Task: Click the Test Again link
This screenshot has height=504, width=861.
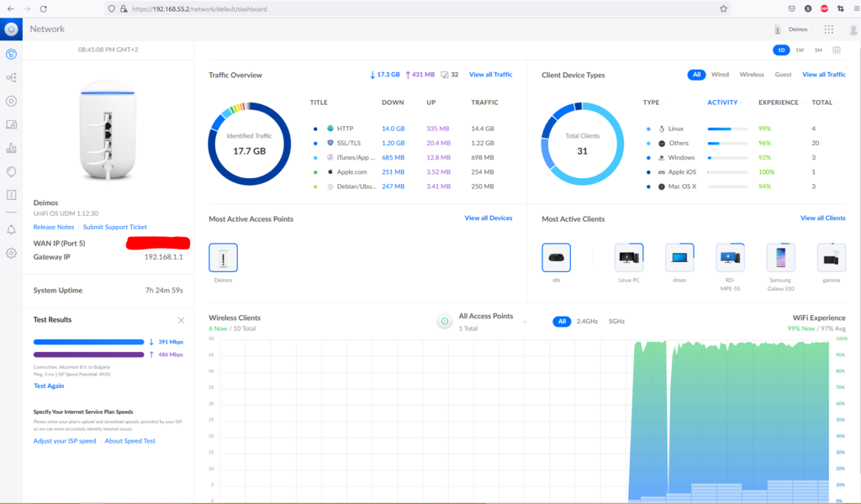Action: [x=49, y=386]
